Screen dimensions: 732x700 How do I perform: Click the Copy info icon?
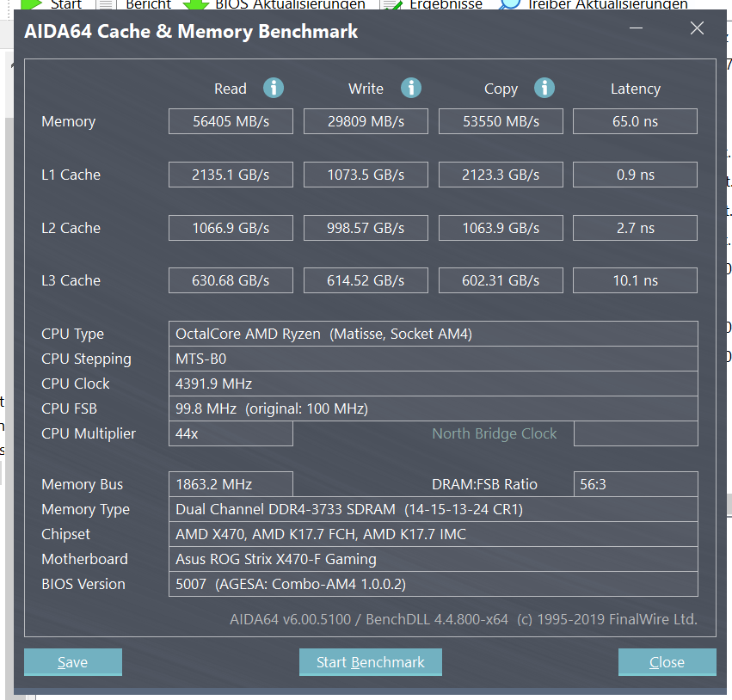544,88
